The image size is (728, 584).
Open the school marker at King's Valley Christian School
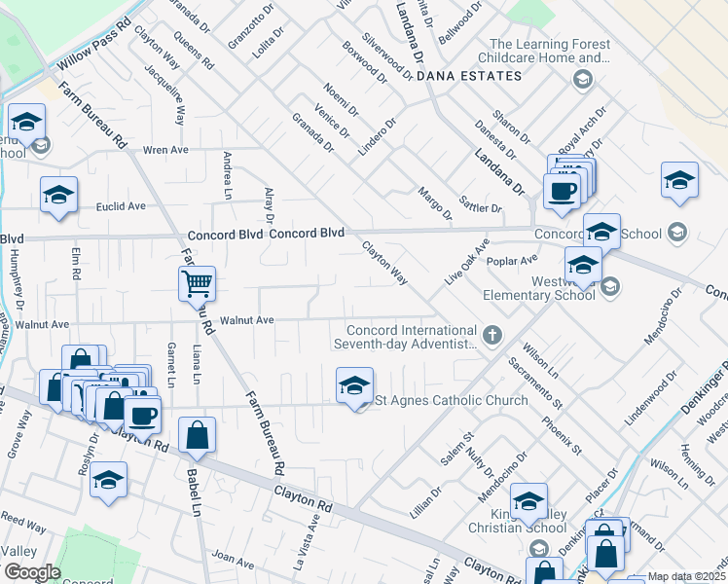pos(528,502)
